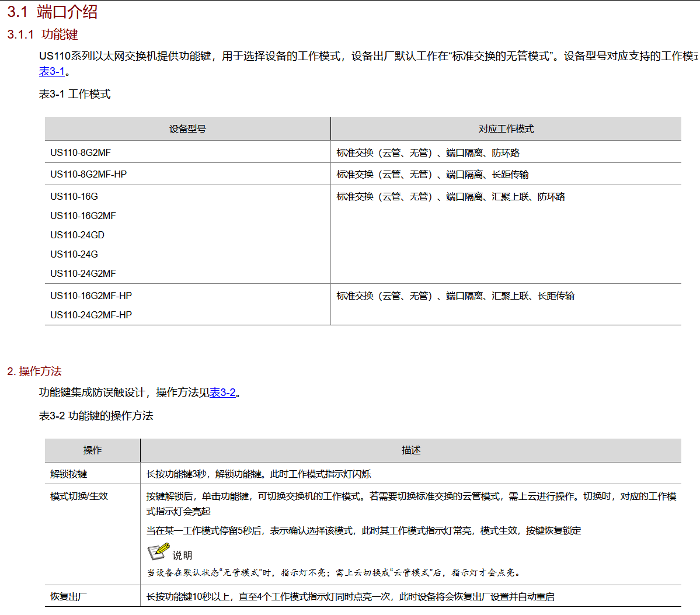Screen dimensions: 700x615
Task: Click caption 表3-1 工作模式
Action: tap(75, 94)
